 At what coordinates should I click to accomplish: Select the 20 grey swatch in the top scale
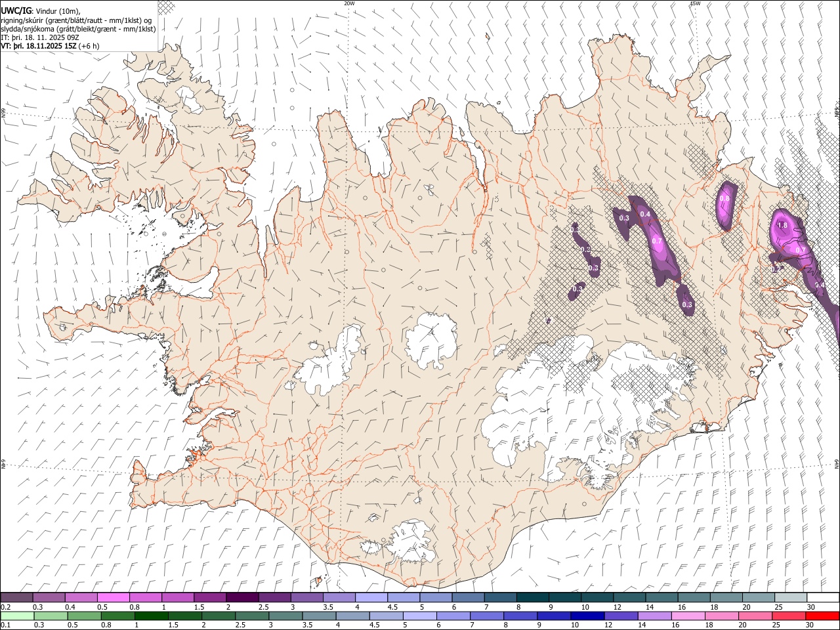click(758, 597)
